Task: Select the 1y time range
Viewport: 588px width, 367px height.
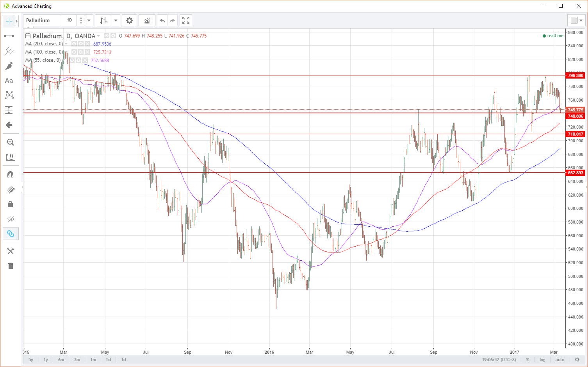Action: tap(46, 360)
